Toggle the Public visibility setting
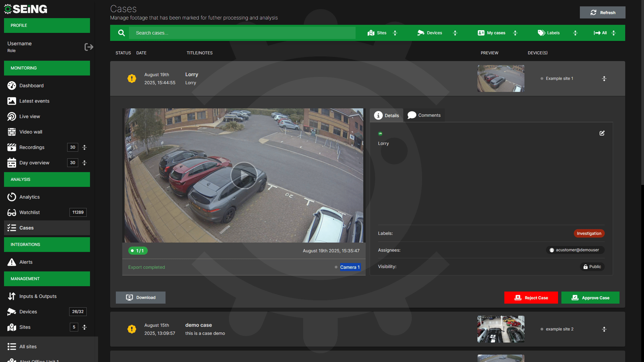Image resolution: width=644 pixels, height=362 pixels. click(x=592, y=266)
